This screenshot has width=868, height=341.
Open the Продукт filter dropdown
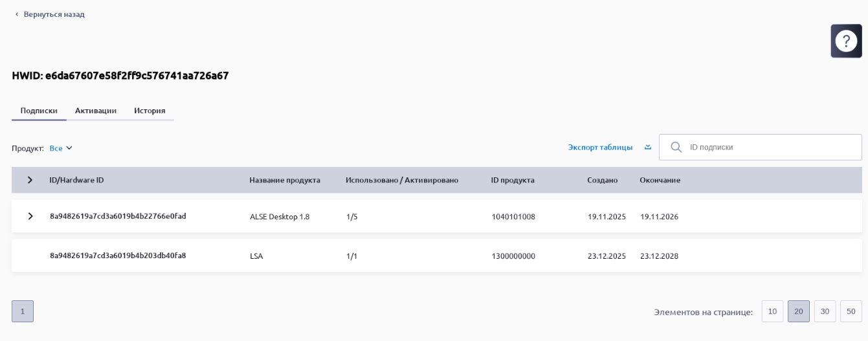pyautogui.click(x=61, y=148)
